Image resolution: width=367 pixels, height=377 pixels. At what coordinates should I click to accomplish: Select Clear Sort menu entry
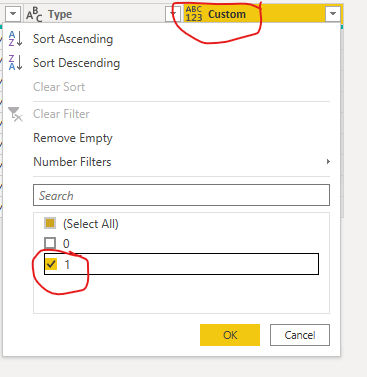59,87
